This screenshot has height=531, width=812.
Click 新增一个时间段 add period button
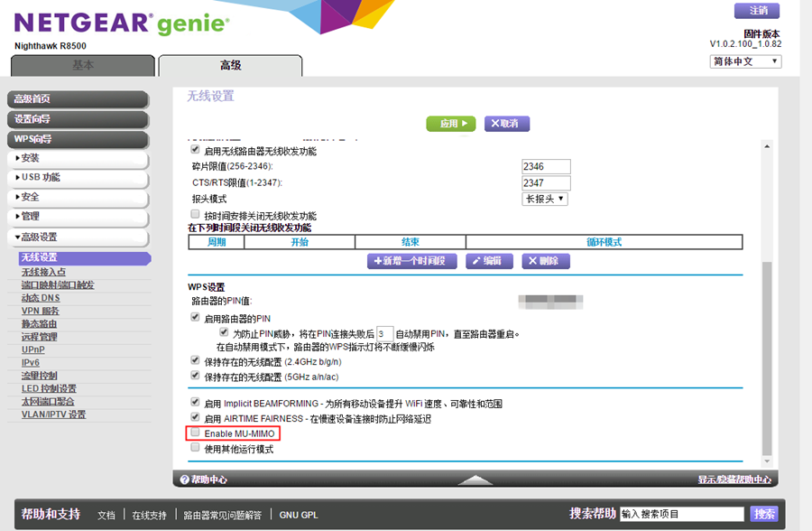pos(412,261)
